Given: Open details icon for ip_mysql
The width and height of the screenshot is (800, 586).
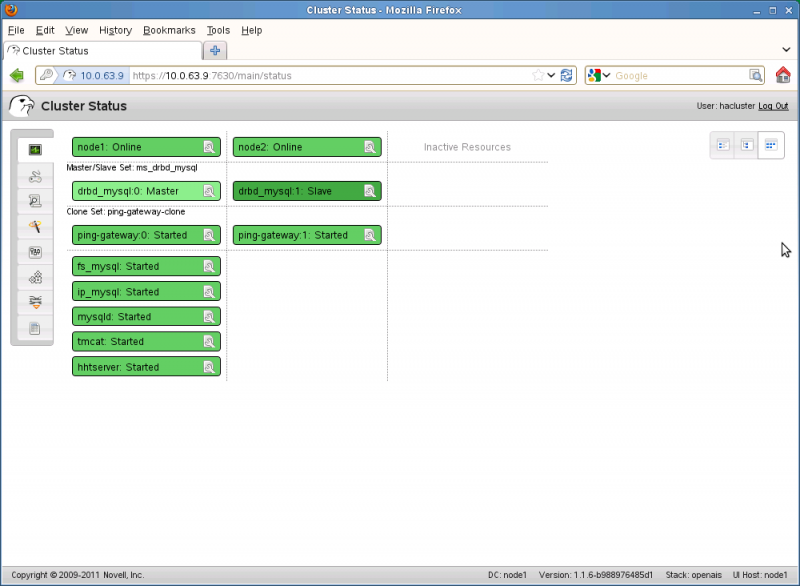Looking at the screenshot, I should pyautogui.click(x=209, y=292).
